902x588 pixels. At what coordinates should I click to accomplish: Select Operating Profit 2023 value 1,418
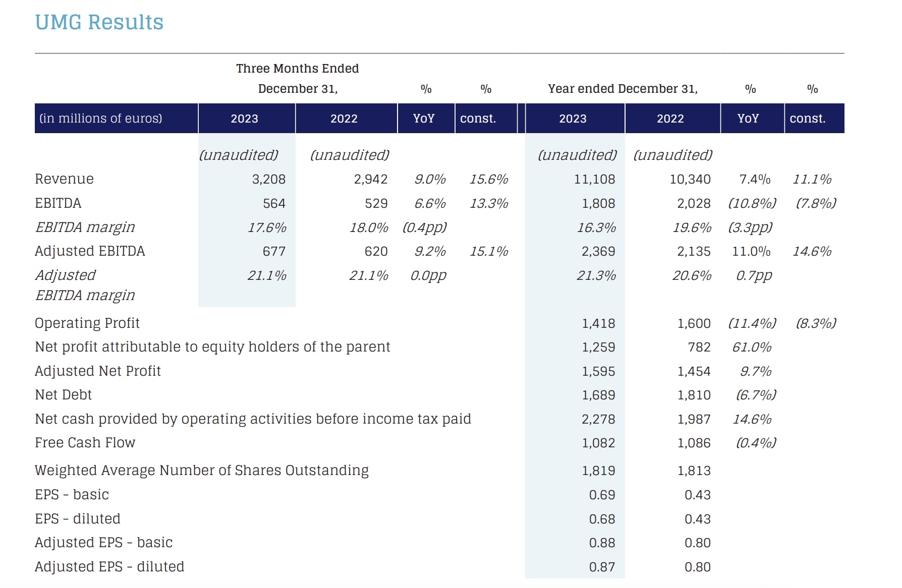tap(598, 324)
